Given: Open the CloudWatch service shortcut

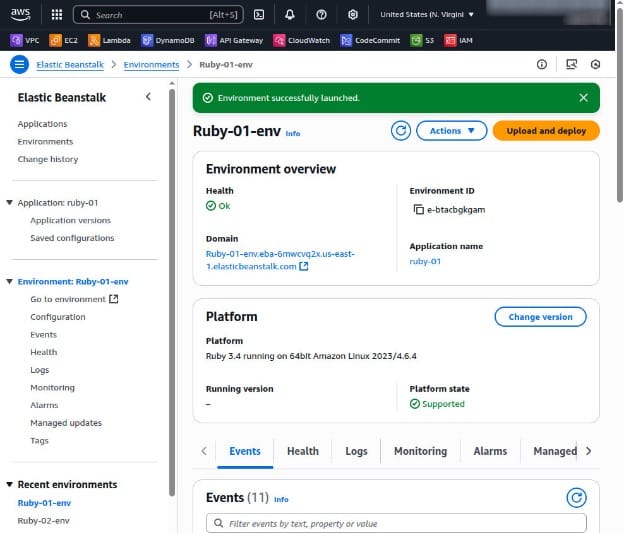Looking at the screenshot, I should (302, 40).
